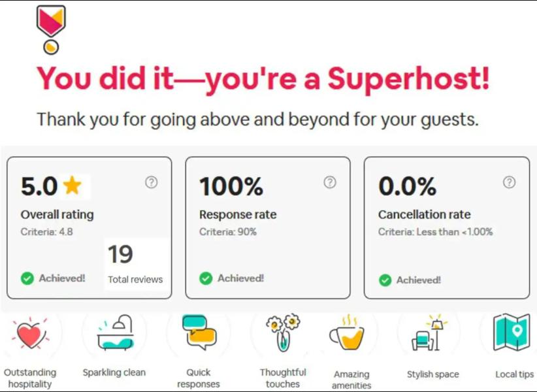
Task: Select the Amazing amenities cup icon
Action: (346, 334)
